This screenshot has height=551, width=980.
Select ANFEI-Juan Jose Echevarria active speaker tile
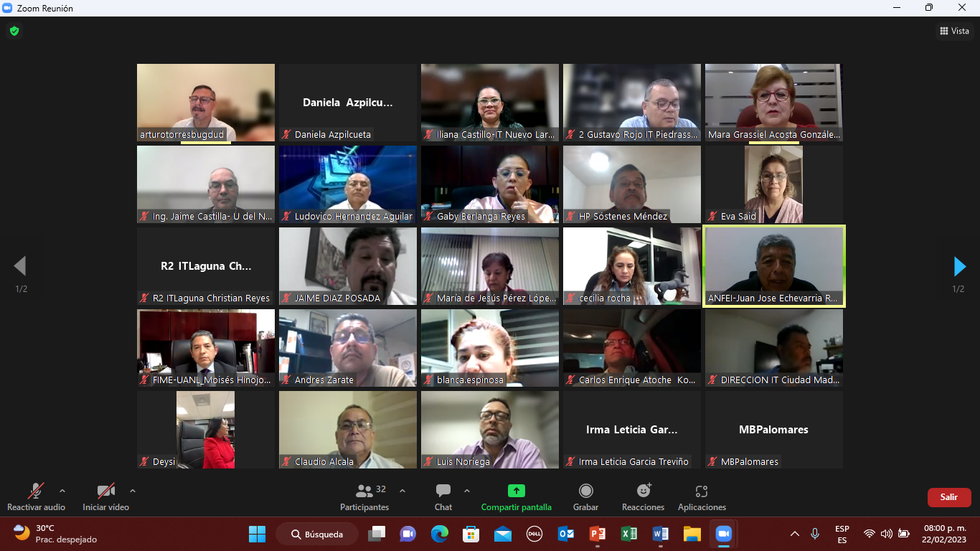point(774,266)
